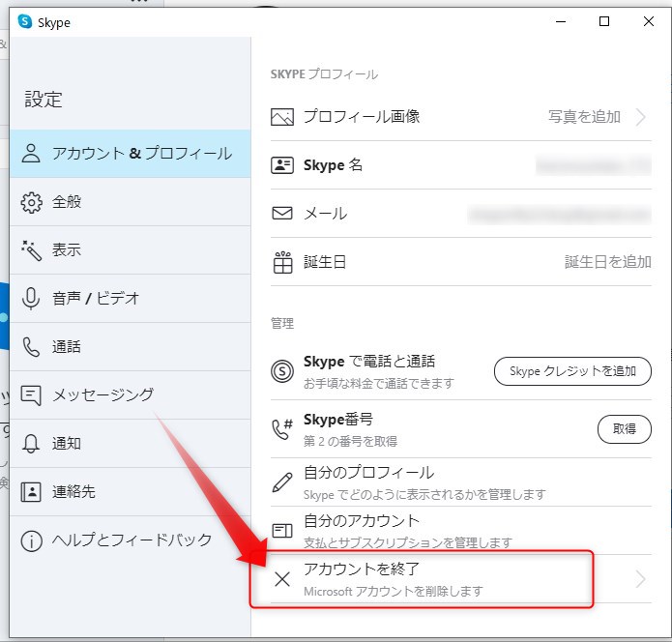The image size is (672, 642).
Task: Click the bell icon beside 通知
Action: click(x=31, y=444)
